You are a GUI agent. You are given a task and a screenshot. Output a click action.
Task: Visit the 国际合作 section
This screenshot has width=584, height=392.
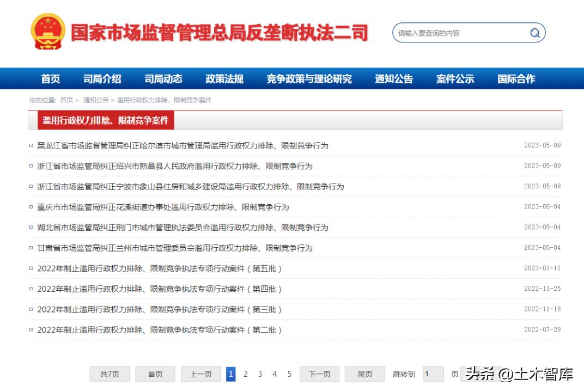[x=514, y=78]
